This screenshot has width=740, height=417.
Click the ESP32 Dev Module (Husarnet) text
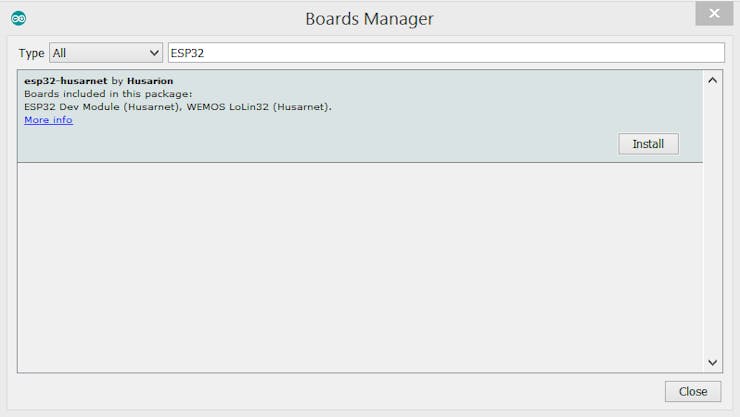[103, 107]
